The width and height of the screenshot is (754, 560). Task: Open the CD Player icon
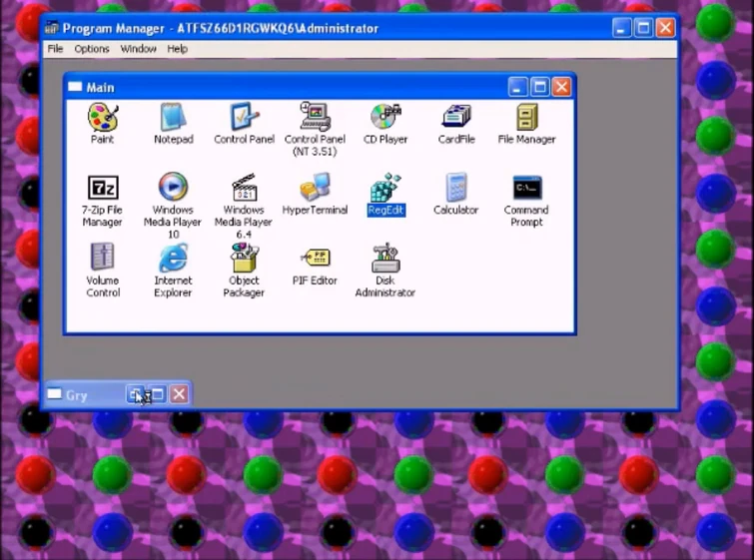pos(385,117)
